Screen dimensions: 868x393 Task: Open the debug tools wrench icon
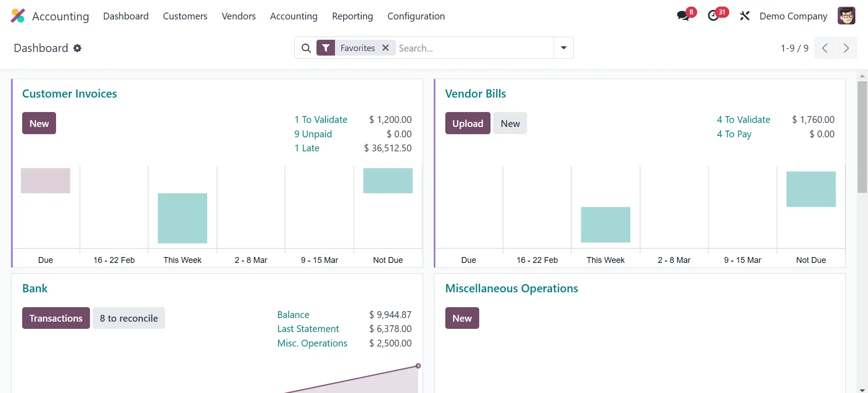[745, 16]
